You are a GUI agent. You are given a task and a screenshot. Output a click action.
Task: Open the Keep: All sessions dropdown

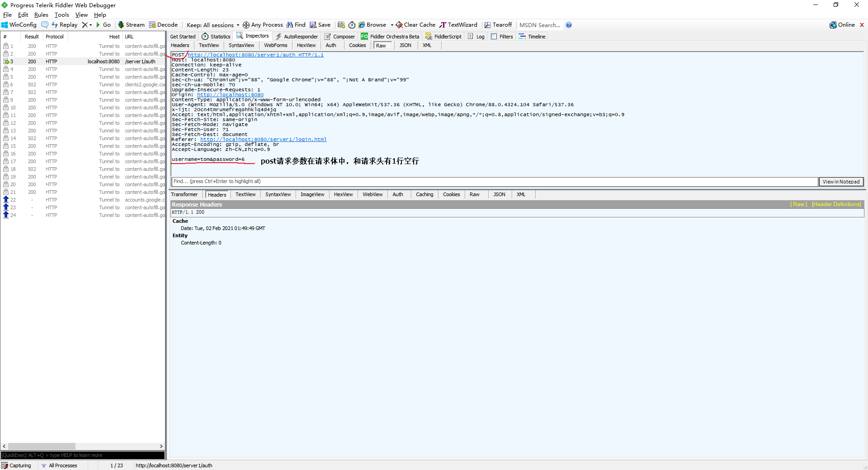(x=213, y=25)
